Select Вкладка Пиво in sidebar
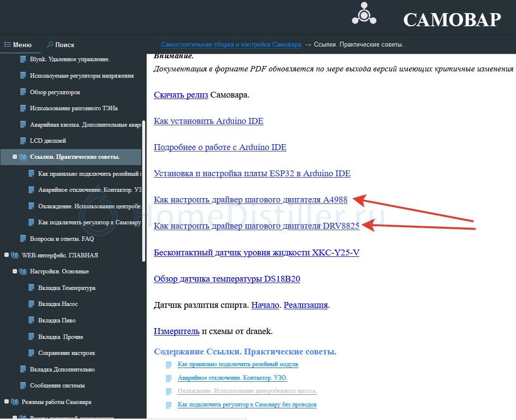This screenshot has height=420, width=516. pos(57,320)
